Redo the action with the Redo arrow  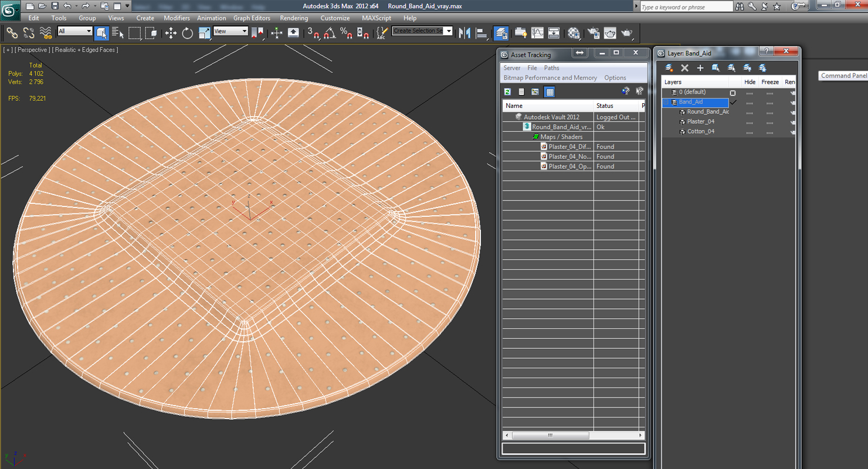(x=86, y=6)
